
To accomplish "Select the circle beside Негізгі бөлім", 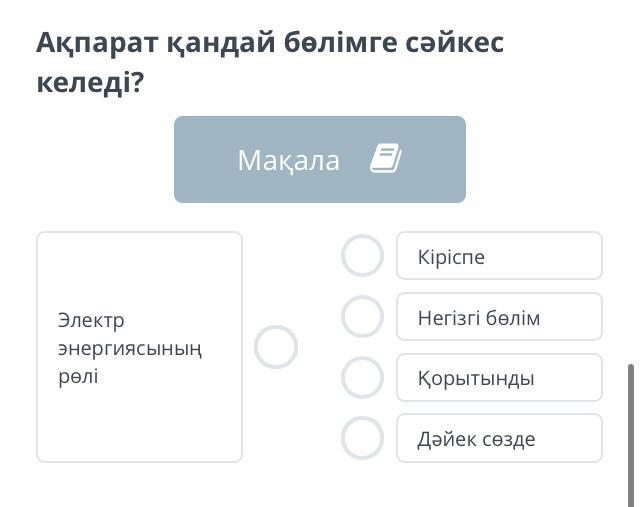I will tap(362, 317).
